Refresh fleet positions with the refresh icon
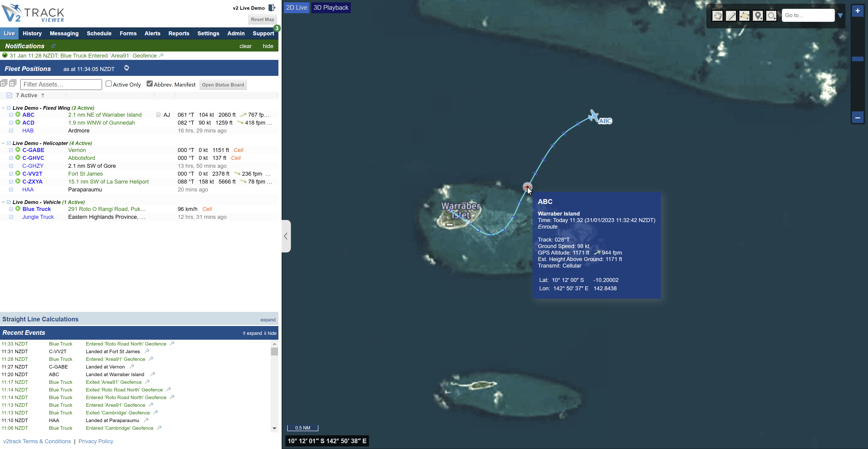 pos(127,68)
